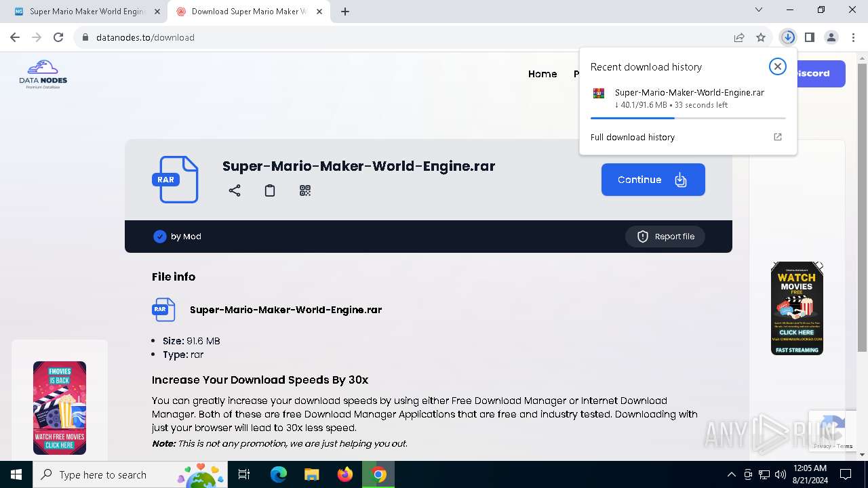Click the taskbar clock showing 12:05 AM
This screenshot has height=488, width=868.
tap(809, 474)
